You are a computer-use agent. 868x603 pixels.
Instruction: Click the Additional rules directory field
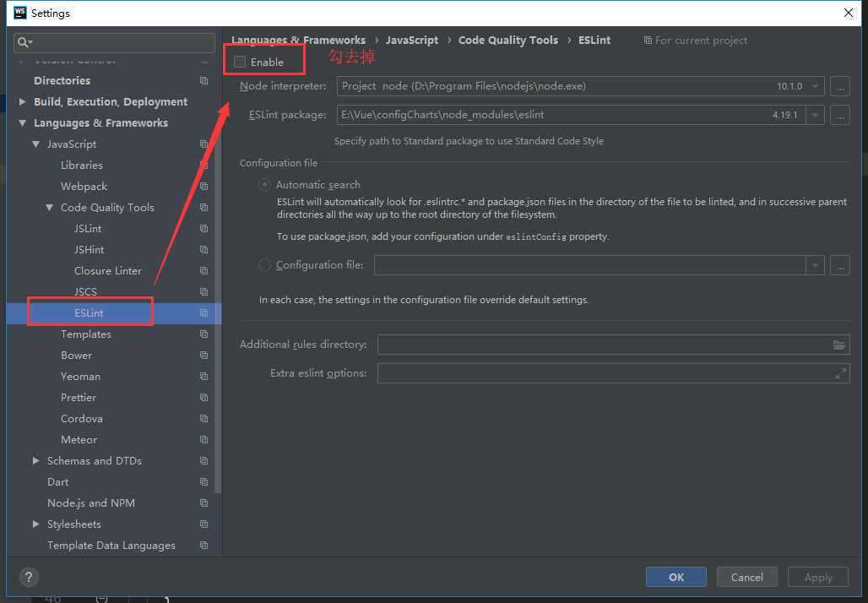(x=613, y=345)
